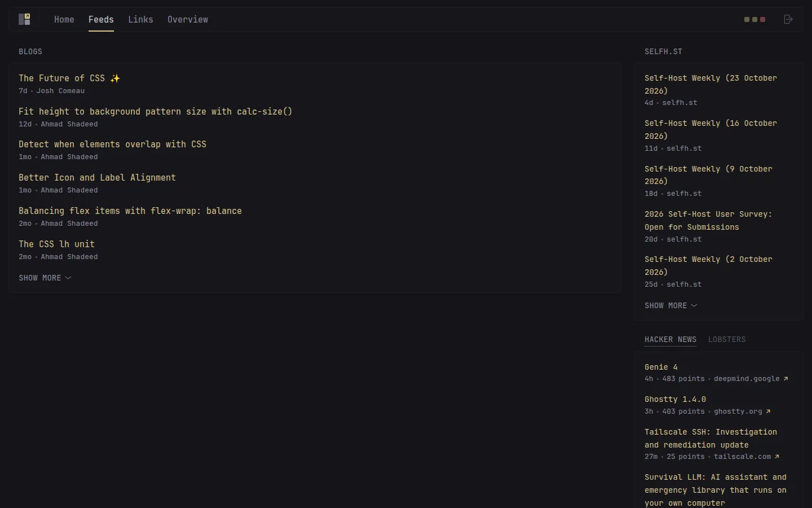Viewport: 812px width, 508px height.
Task: Open the "Genie 4" Hacker News story
Action: 661,367
